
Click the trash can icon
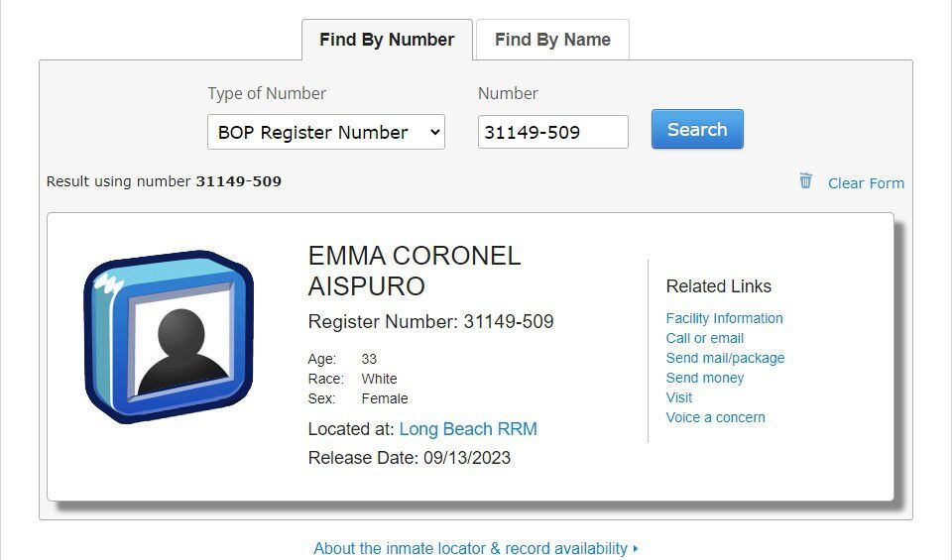click(x=806, y=181)
